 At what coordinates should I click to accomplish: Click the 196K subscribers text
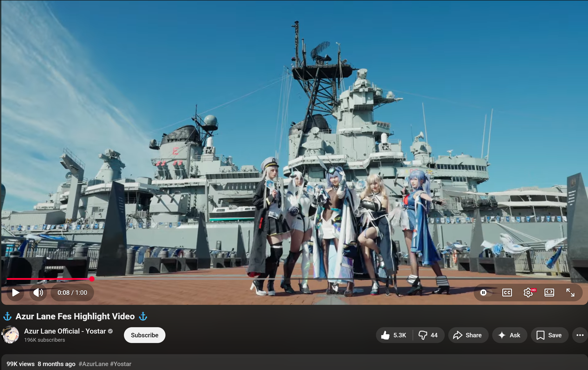click(44, 340)
